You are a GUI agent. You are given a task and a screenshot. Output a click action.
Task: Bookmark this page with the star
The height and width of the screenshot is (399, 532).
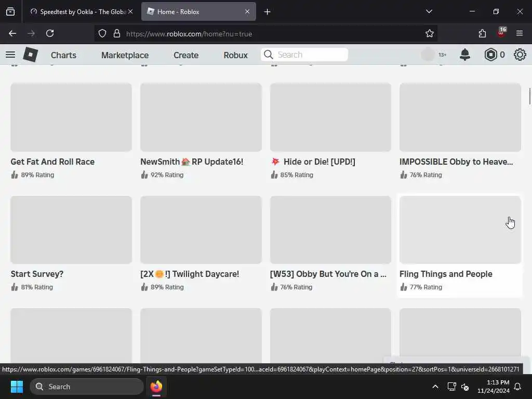point(430,33)
